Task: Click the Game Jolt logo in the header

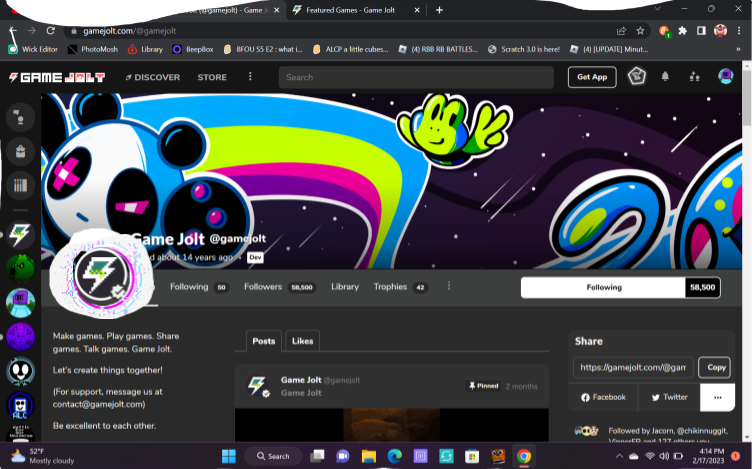Action: tap(57, 77)
